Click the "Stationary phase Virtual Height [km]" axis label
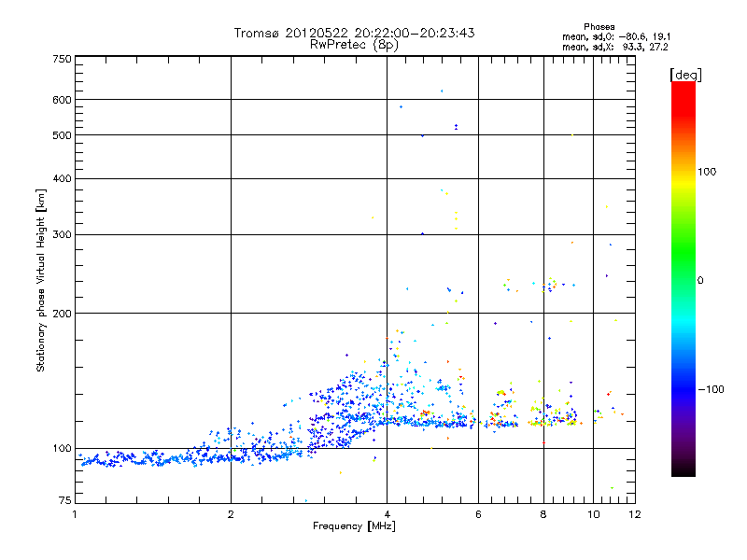Image resolution: width=747 pixels, height=560 pixels. point(41,280)
